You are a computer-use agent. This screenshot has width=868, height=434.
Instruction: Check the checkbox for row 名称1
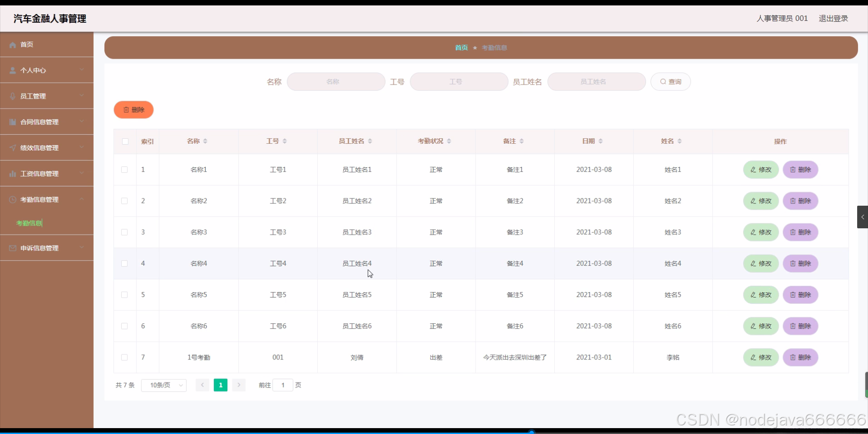pos(124,170)
